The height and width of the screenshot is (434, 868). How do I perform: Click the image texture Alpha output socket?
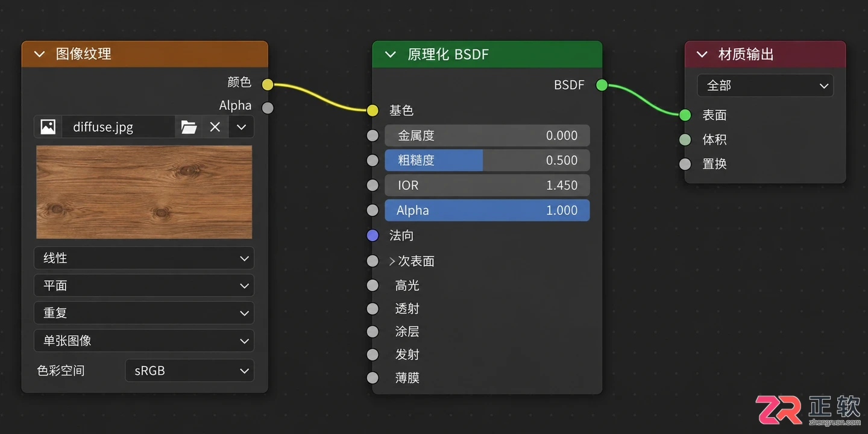(268, 108)
